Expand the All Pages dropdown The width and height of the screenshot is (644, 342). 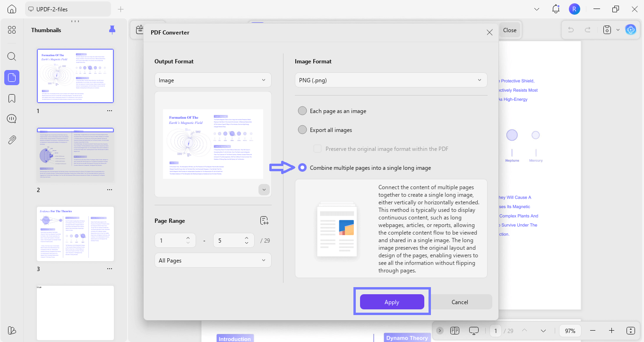(x=213, y=260)
